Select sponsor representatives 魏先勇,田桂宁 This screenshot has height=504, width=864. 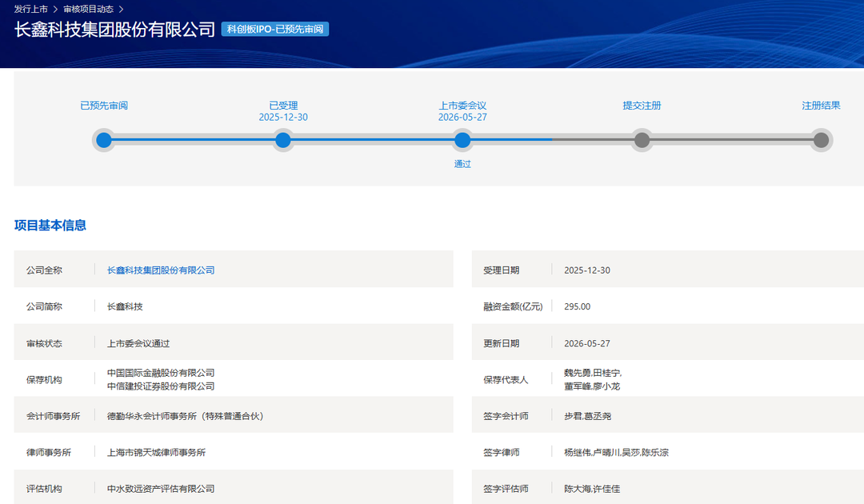click(593, 373)
